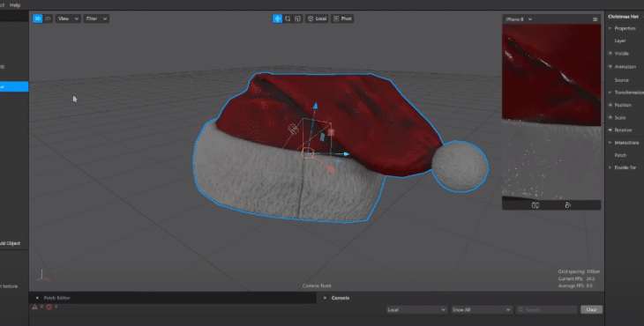Switch viewport to 2D mode
This screenshot has height=326, width=644.
coord(48,19)
